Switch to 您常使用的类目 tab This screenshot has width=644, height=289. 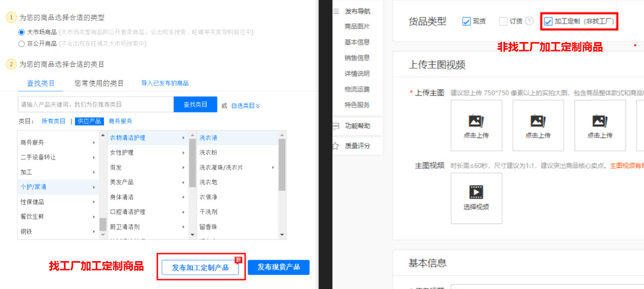[x=99, y=83]
